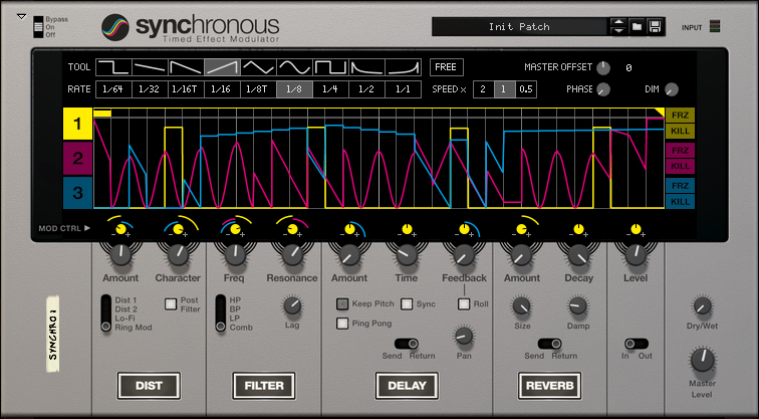The height and width of the screenshot is (419, 759).
Task: Collapse the device with the fold triangle
Action: (x=21, y=16)
